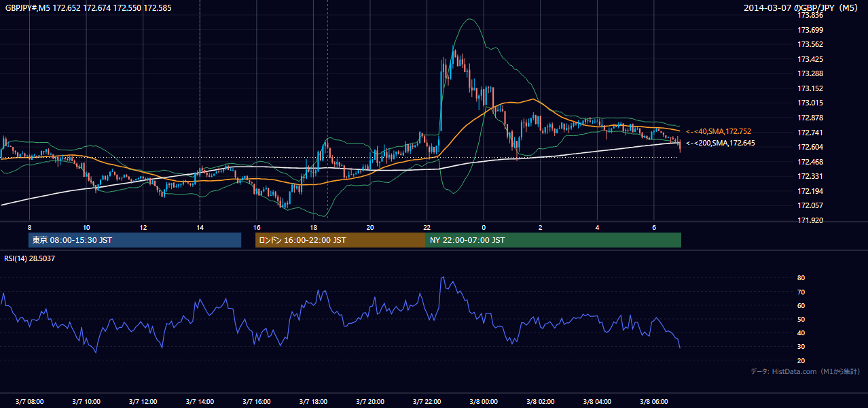The image size is (868, 408).
Task: Click RSI scale value 20
Action: [801, 360]
